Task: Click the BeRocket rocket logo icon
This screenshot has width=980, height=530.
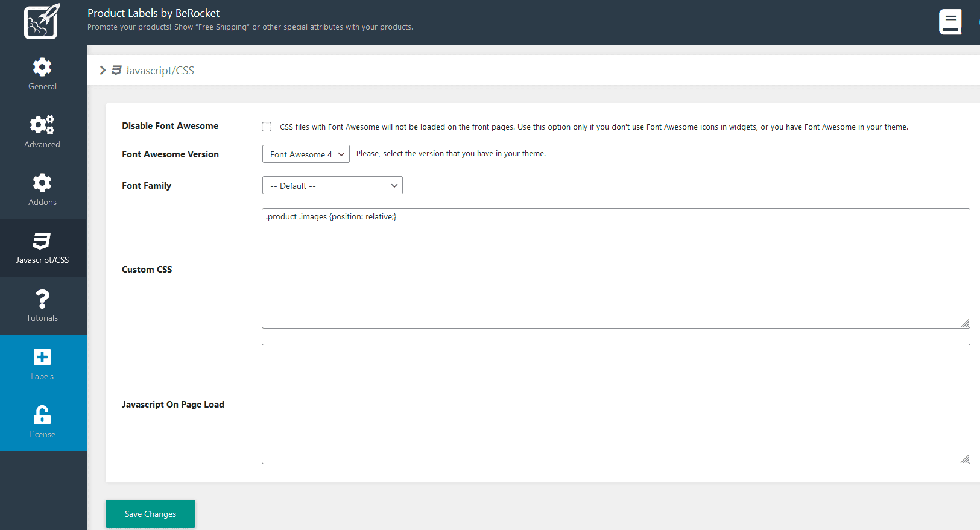Action: tap(42, 21)
